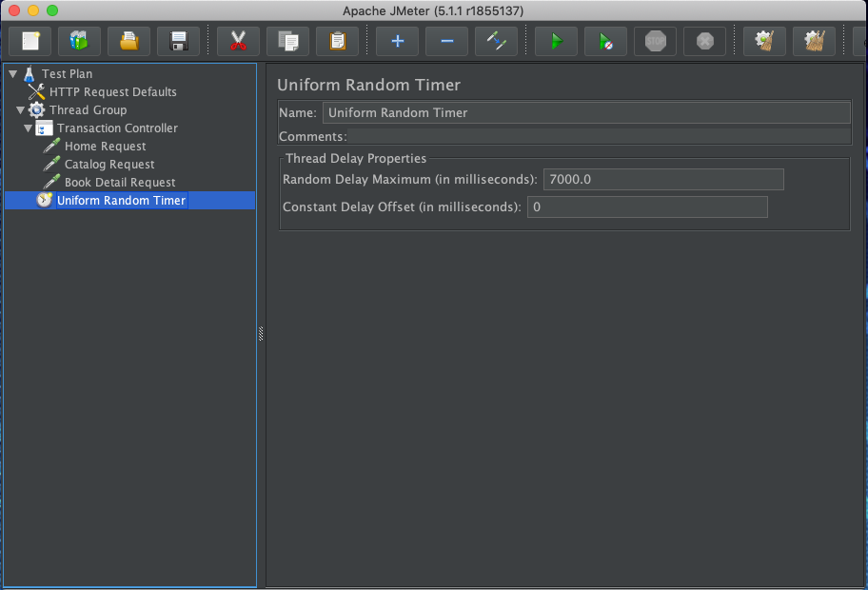Open a test plan with the folder icon
Viewport: 868px width, 590px height.
129,41
